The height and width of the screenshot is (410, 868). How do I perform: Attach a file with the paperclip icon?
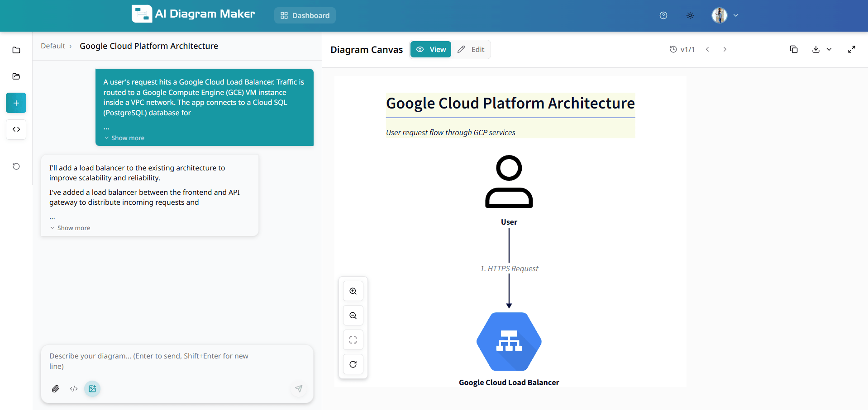[x=55, y=389]
